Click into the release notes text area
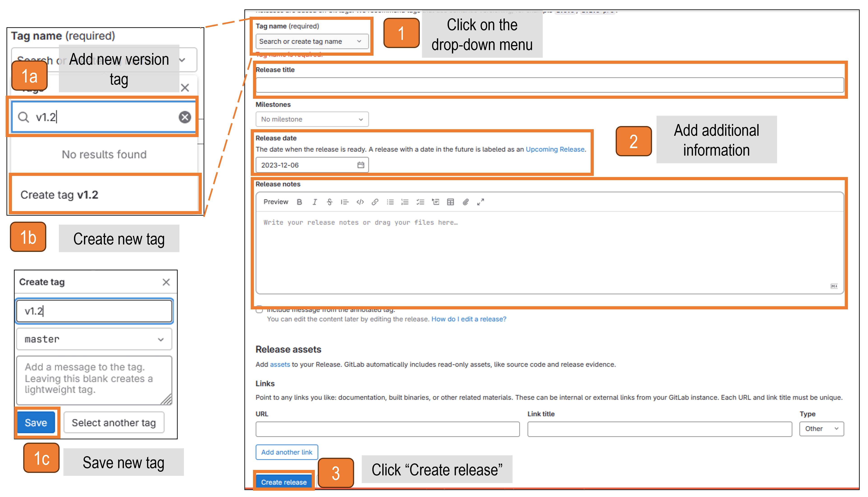 click(x=550, y=252)
